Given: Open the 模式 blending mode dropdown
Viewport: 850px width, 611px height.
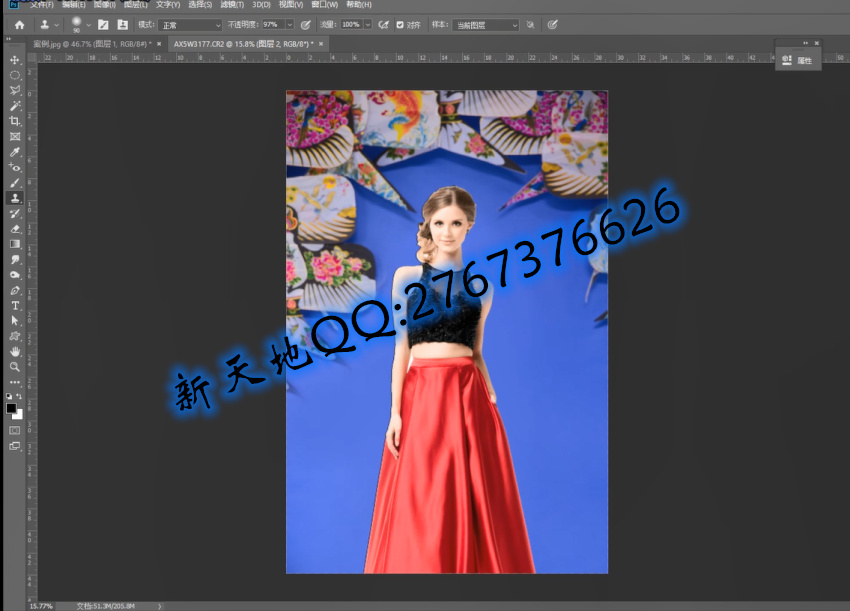Looking at the screenshot, I should tap(190, 24).
